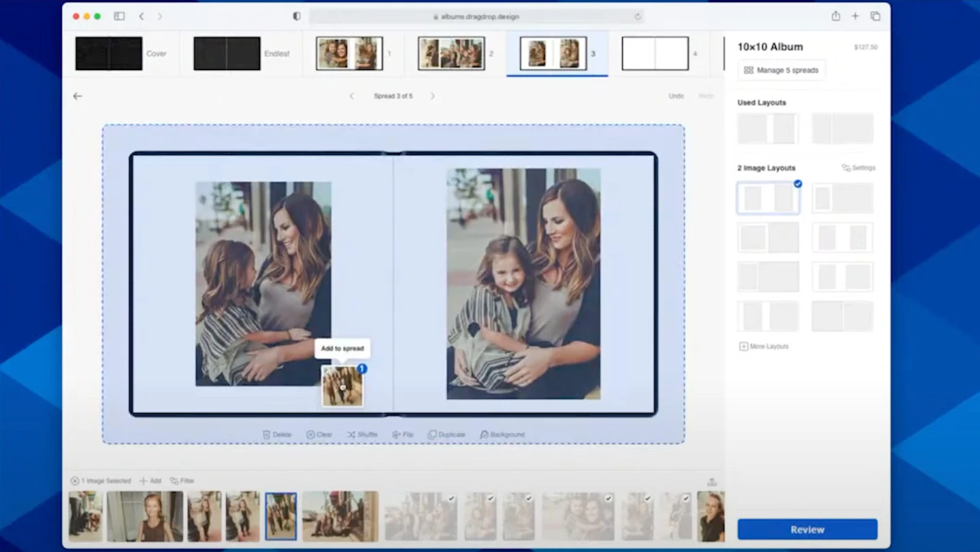The height and width of the screenshot is (552, 980).
Task: Go to next spread chevron
Action: tap(433, 96)
